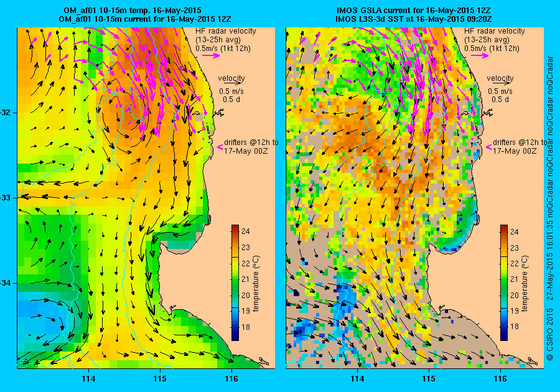Image resolution: width=560 pixels, height=392 pixels.
Task: Click 'drifters @12h to' label on right map
Action: coord(520,142)
